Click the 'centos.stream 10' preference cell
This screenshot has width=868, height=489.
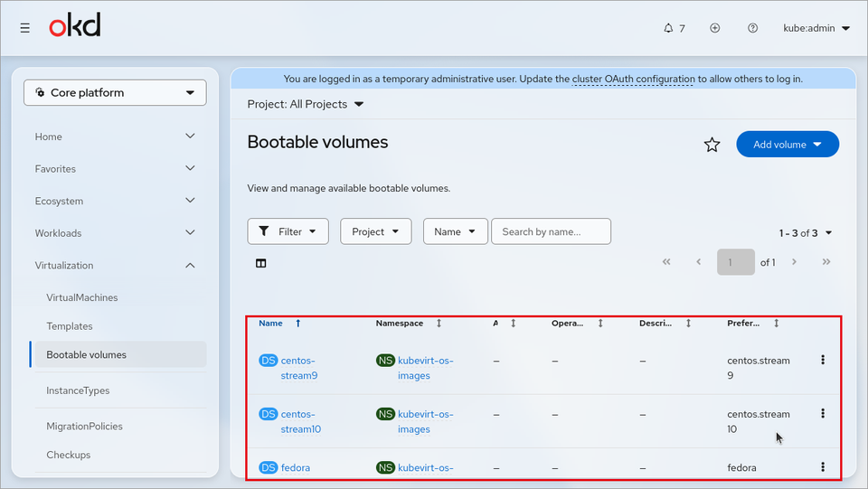click(x=759, y=421)
